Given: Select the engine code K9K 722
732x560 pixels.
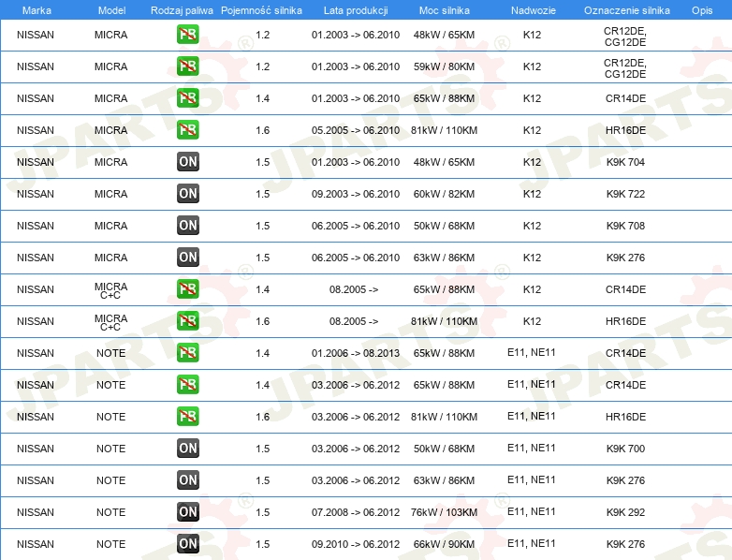Looking at the screenshot, I should 625,194.
